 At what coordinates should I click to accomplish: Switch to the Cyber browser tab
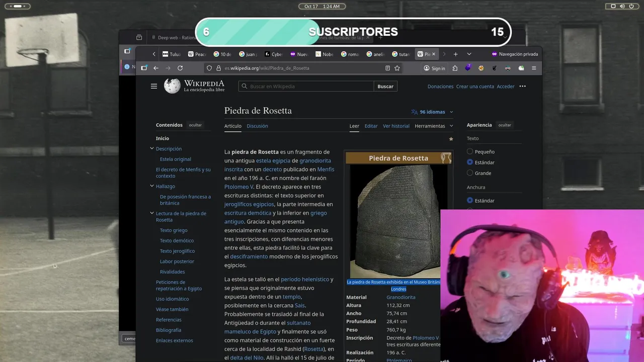[x=274, y=54]
